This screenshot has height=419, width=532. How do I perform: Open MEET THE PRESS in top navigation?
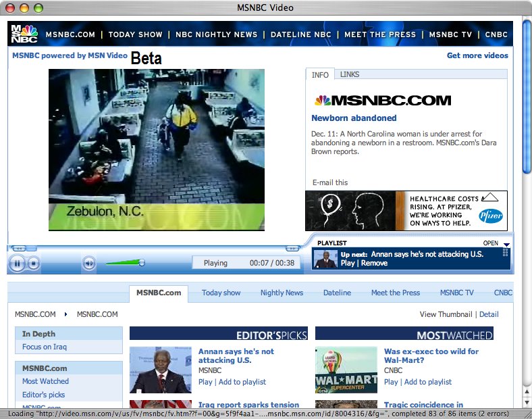[380, 34]
